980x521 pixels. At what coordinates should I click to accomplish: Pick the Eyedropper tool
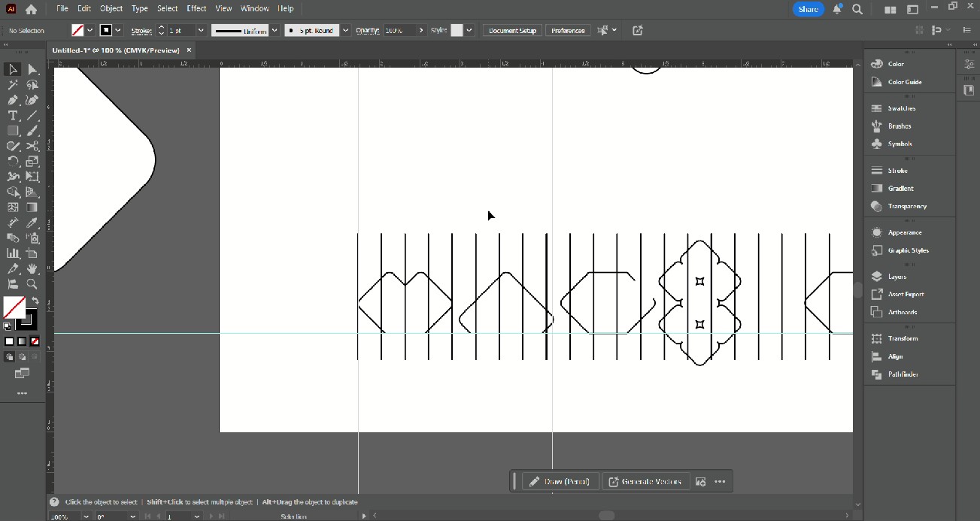coord(32,223)
